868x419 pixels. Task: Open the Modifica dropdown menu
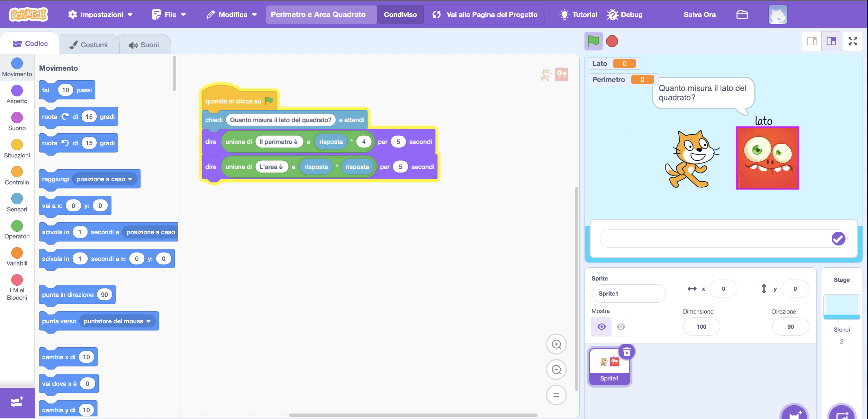point(232,14)
